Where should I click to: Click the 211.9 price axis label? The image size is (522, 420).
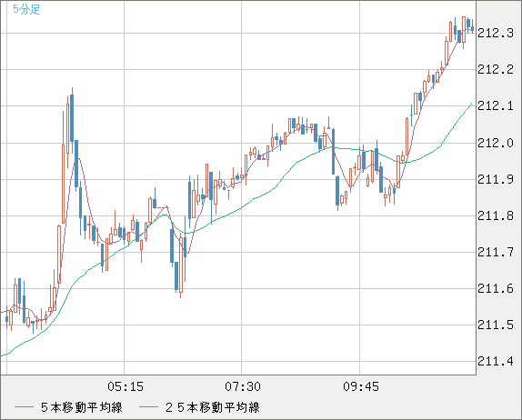pos(496,180)
